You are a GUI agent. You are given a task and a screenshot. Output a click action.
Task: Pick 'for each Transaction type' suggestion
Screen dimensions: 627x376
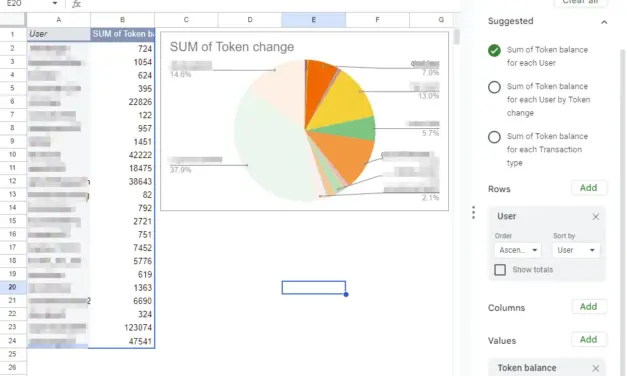pos(494,137)
